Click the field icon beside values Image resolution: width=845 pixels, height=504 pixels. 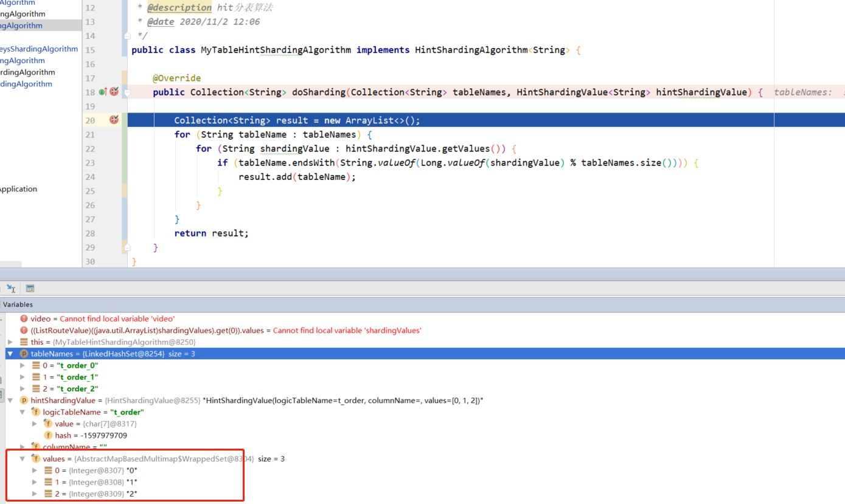click(36, 459)
